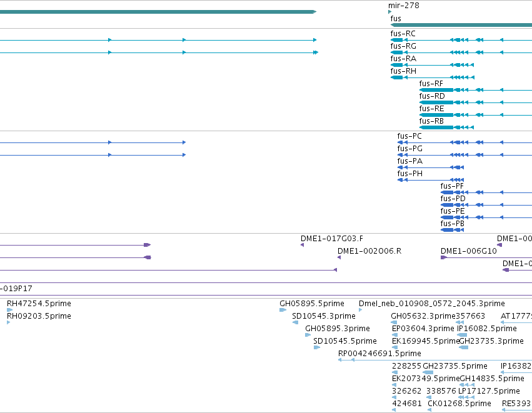Select SD10545.3prime EST label
This screenshot has width=532, height=413.
(324, 316)
